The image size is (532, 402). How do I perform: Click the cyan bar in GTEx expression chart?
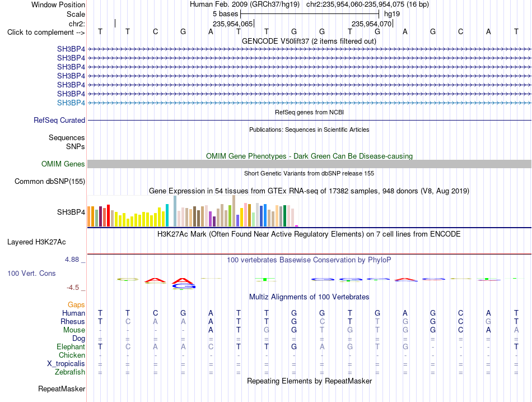pos(167,215)
